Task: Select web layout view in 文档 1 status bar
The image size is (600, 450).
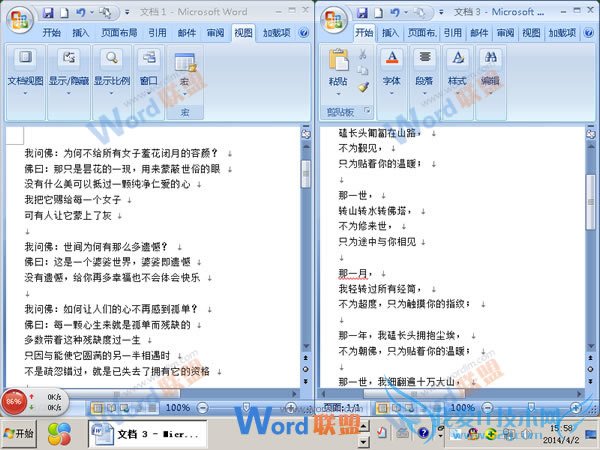Action: click(x=125, y=408)
